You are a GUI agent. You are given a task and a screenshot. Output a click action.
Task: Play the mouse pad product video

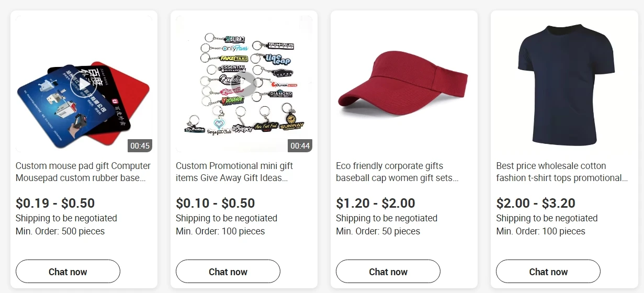[x=84, y=84]
